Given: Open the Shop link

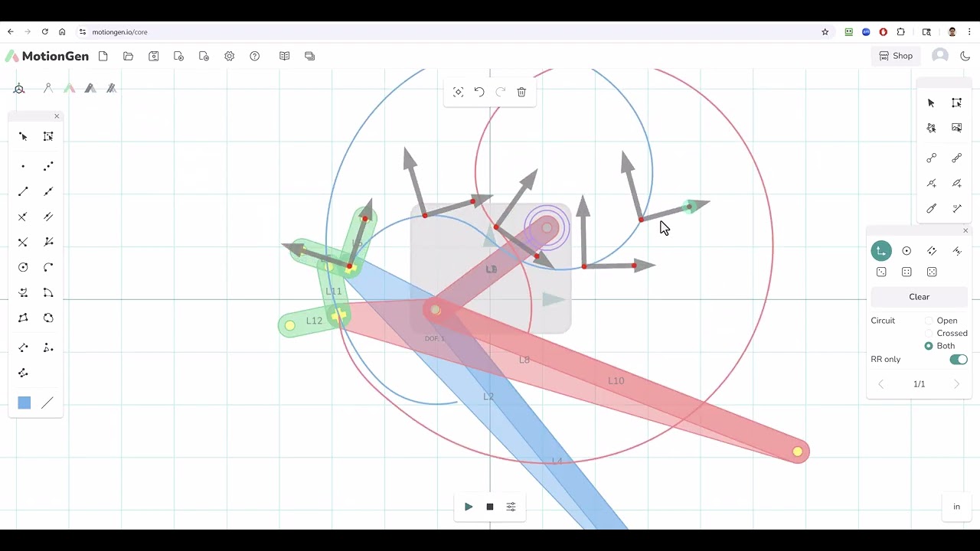Looking at the screenshot, I should click(896, 56).
